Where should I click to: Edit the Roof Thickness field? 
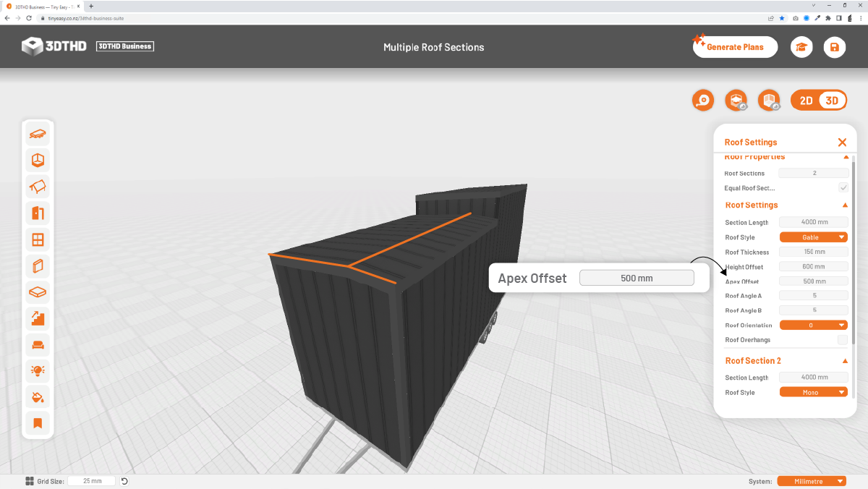(x=814, y=252)
